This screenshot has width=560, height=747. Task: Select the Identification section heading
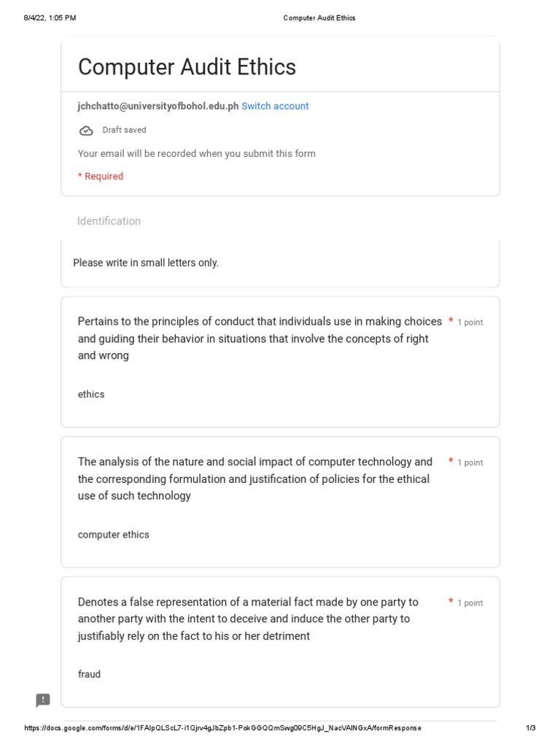tap(109, 221)
